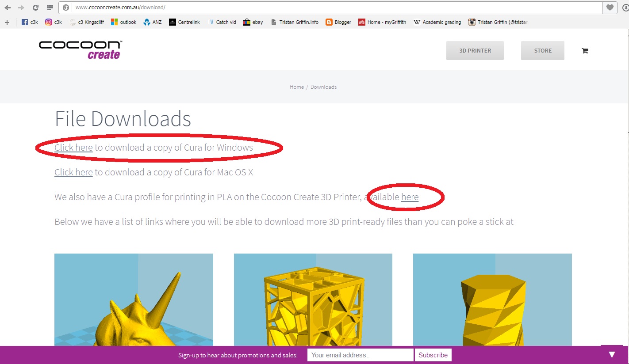Screen dimensions: 629x364
Task: Reload the page with the refresh icon
Action: pyautogui.click(x=35, y=8)
